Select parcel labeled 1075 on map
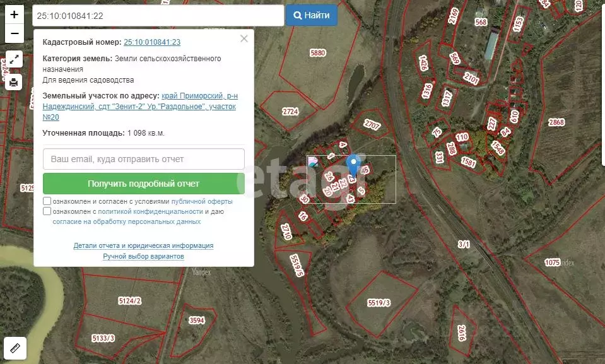 tap(552, 262)
